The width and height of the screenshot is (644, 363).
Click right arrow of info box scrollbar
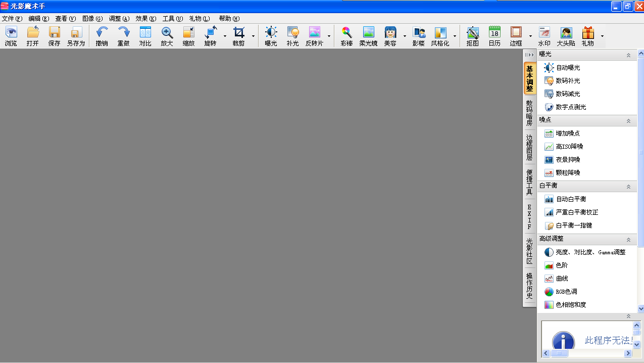click(x=628, y=354)
